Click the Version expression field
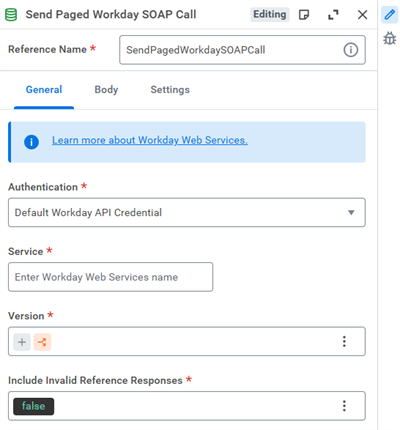The width and height of the screenshot is (400, 430). tap(187, 341)
